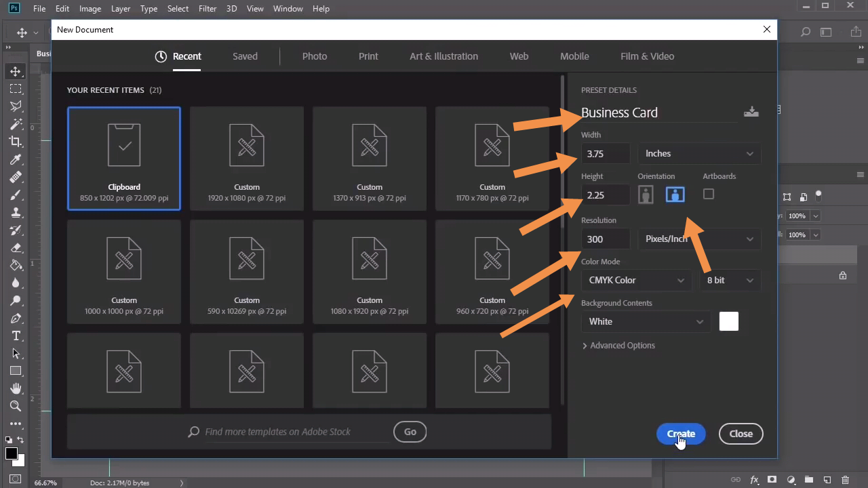This screenshot has width=868, height=488.
Task: Click the save document preset icon
Action: click(x=751, y=113)
